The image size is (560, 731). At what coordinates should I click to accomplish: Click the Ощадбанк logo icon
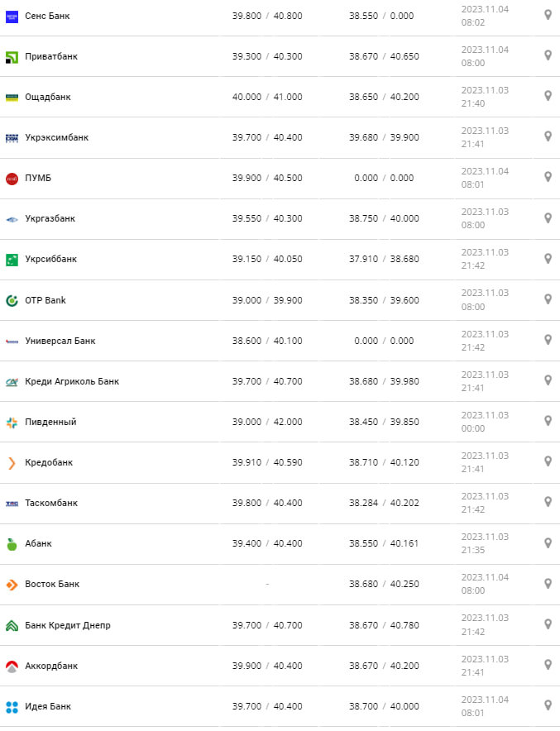12,97
